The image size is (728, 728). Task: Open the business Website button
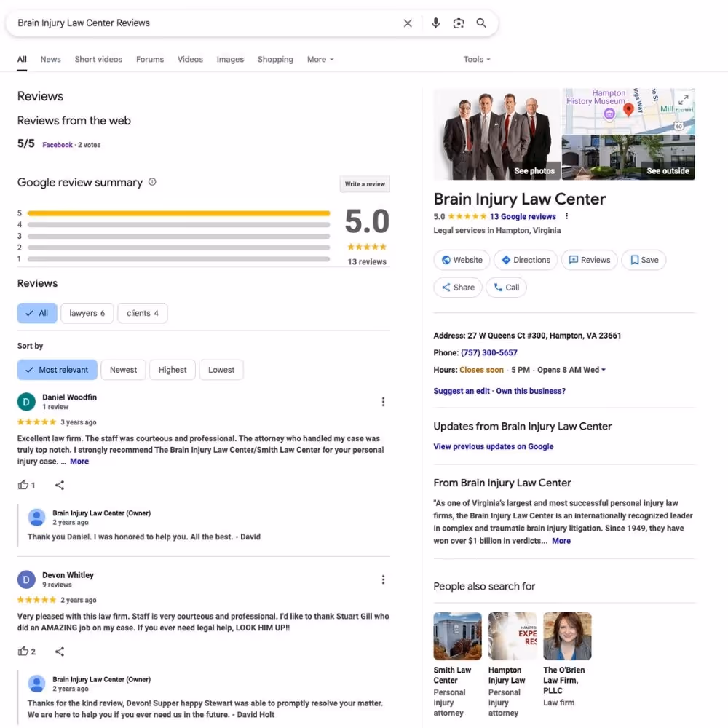tap(462, 260)
